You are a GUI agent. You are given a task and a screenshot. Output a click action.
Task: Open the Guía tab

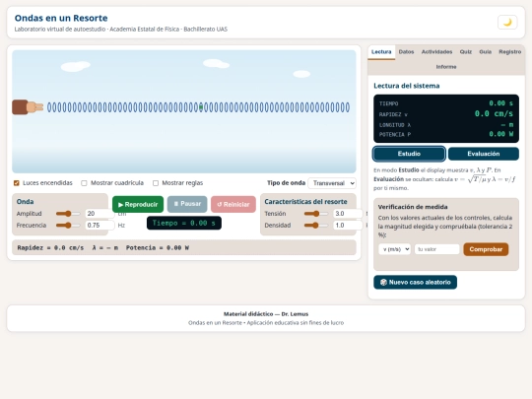coord(485,52)
